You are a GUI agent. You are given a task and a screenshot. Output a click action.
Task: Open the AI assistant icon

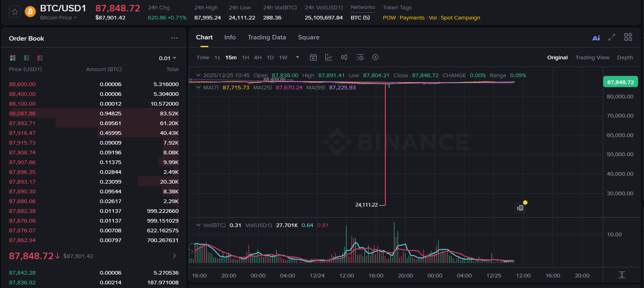click(x=596, y=38)
